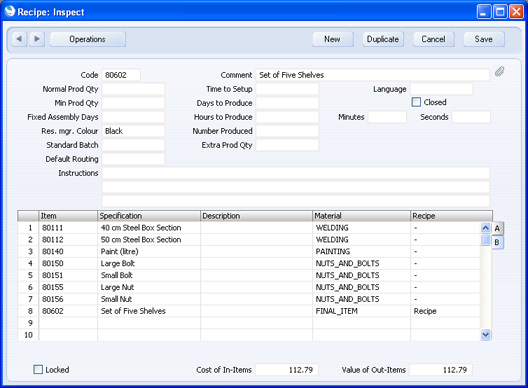
Task: Click the Cancel button
Action: (x=433, y=39)
